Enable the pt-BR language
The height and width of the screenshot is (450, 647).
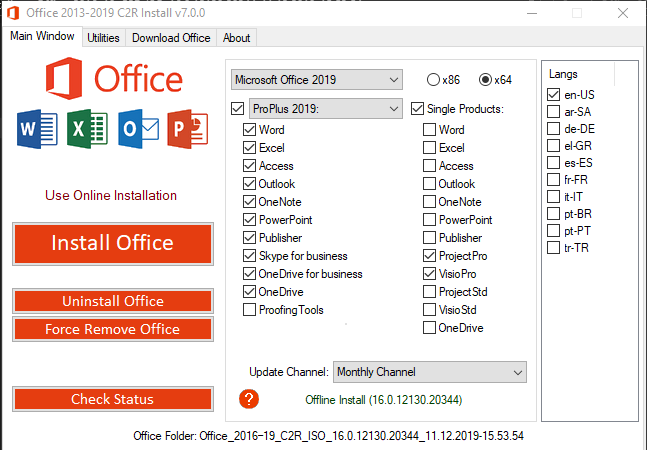click(553, 214)
